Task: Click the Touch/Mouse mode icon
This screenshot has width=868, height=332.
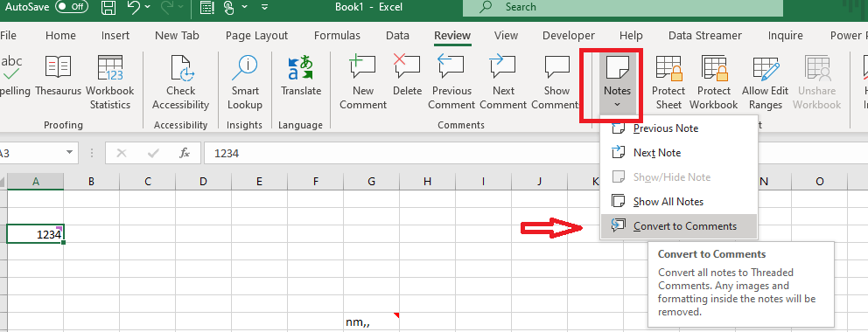Action: pyautogui.click(x=229, y=7)
